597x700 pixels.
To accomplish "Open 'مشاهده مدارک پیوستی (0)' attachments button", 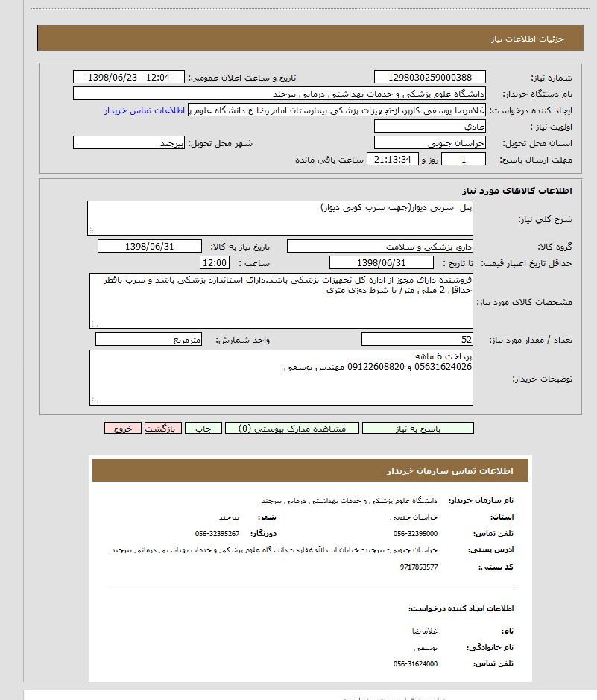I will pos(291,429).
